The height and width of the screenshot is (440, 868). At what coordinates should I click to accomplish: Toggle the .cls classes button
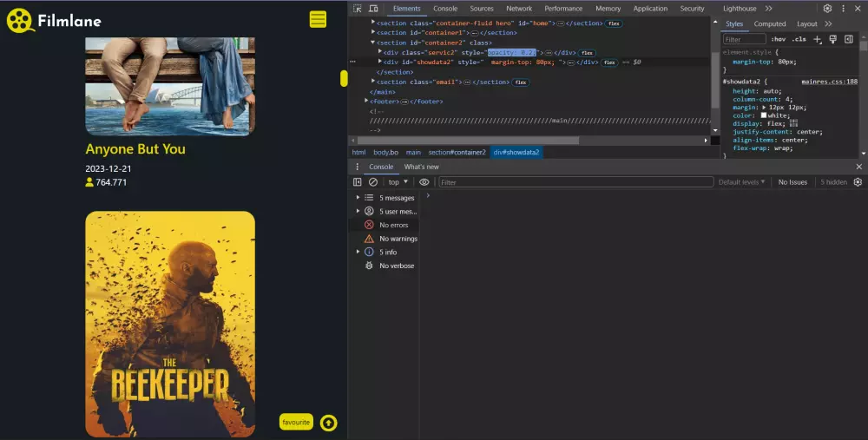coord(799,39)
